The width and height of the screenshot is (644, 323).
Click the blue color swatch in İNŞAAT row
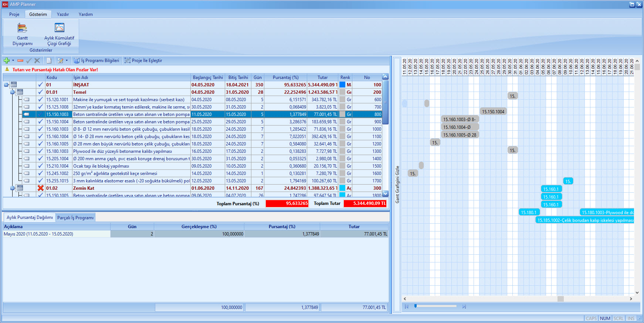click(x=342, y=85)
